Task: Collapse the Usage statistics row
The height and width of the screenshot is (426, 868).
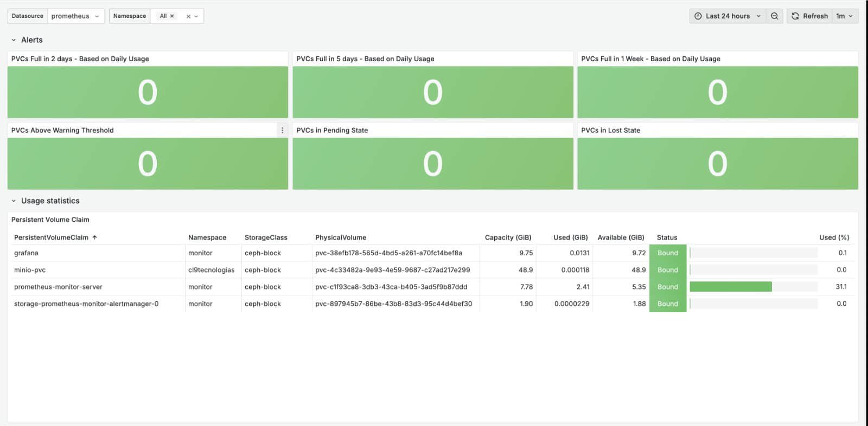Action: pos(14,201)
